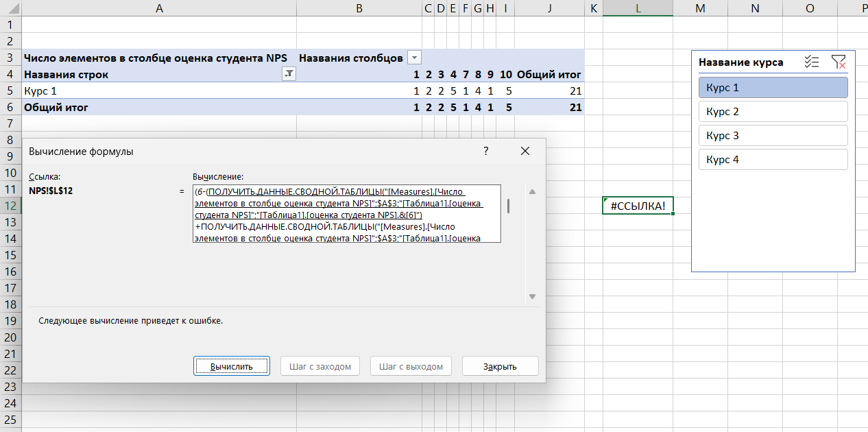868x432 pixels.
Task: Select Курс 4 in the slicer
Action: pyautogui.click(x=773, y=160)
